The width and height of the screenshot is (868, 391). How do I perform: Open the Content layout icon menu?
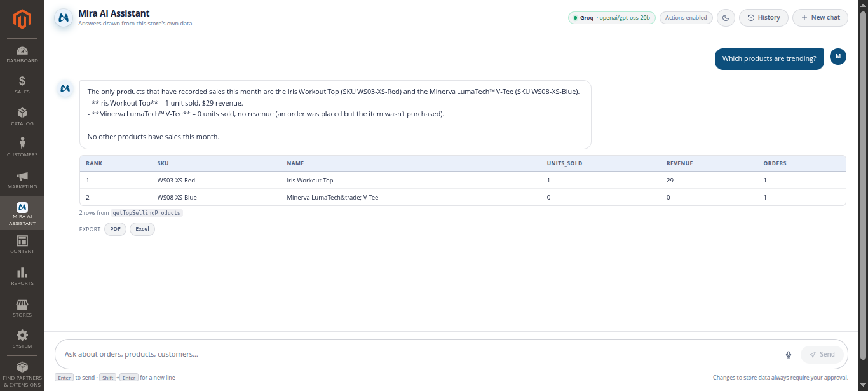[22, 245]
